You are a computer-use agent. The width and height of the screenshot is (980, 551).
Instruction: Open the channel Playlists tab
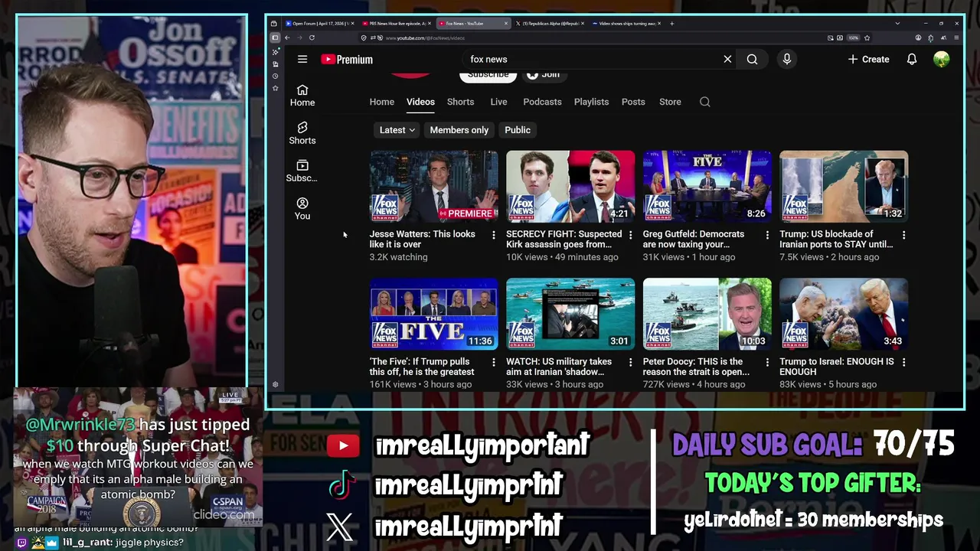pos(591,102)
